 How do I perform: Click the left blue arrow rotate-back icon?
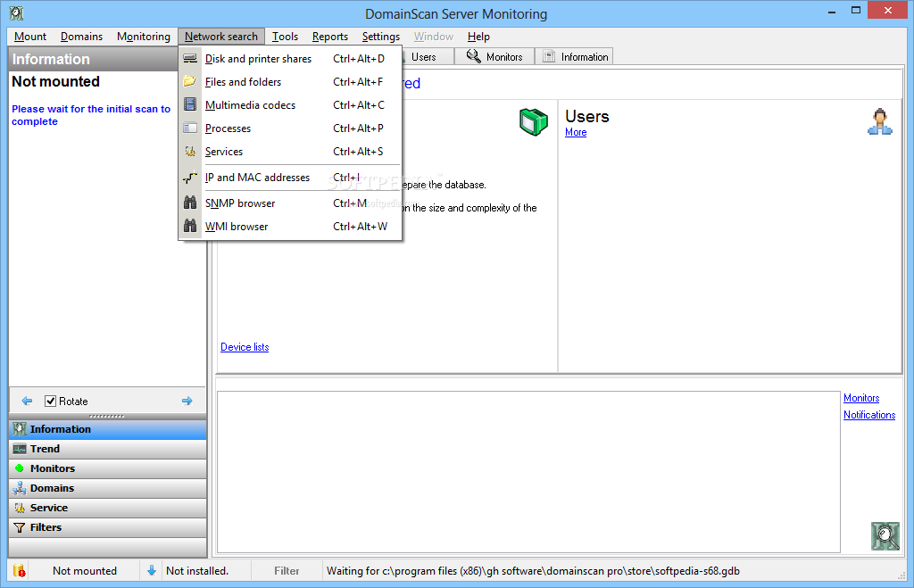(x=27, y=401)
